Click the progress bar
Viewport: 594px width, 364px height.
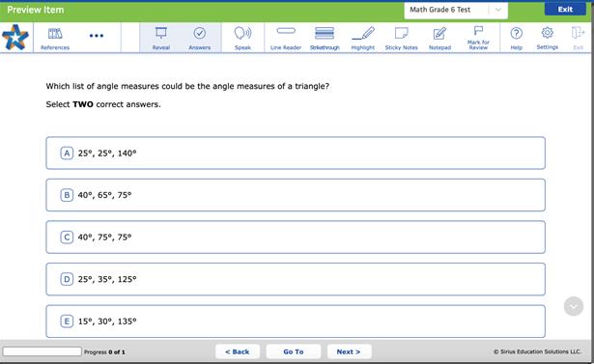[x=42, y=351]
